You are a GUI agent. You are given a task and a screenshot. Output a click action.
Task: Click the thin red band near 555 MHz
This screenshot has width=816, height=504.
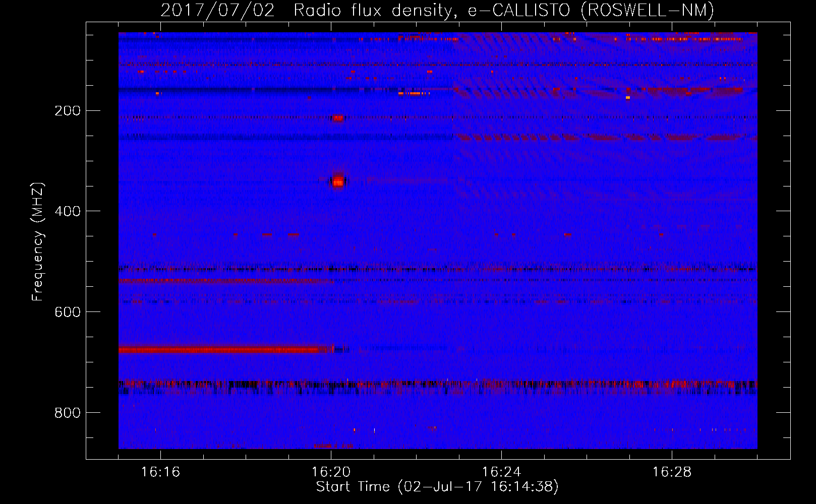[x=226, y=280]
